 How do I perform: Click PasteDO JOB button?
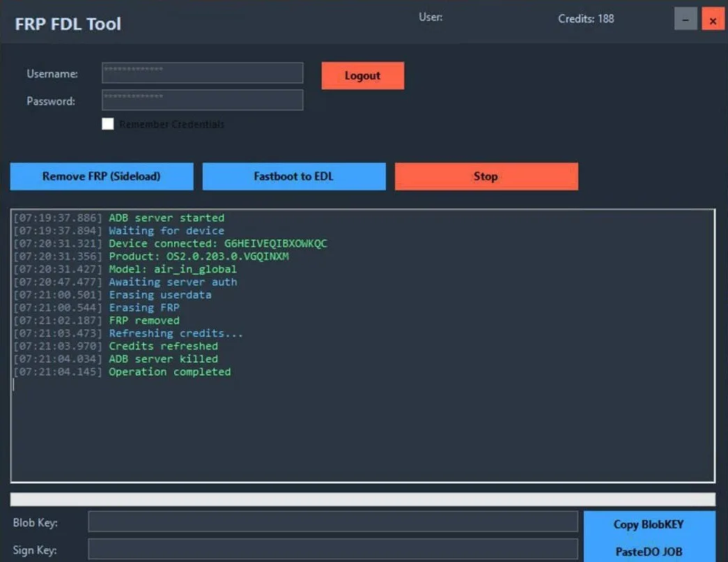(649, 552)
